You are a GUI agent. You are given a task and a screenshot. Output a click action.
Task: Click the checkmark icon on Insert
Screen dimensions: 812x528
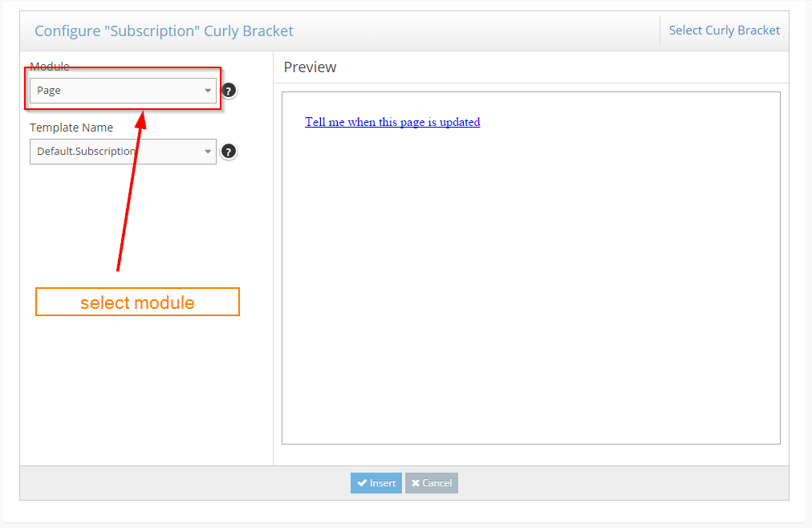362,483
